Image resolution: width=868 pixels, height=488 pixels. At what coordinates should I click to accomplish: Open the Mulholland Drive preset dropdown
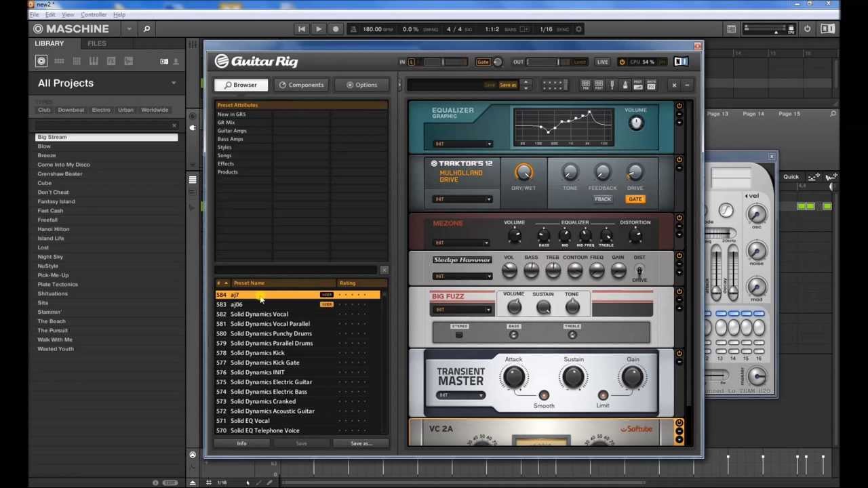462,199
